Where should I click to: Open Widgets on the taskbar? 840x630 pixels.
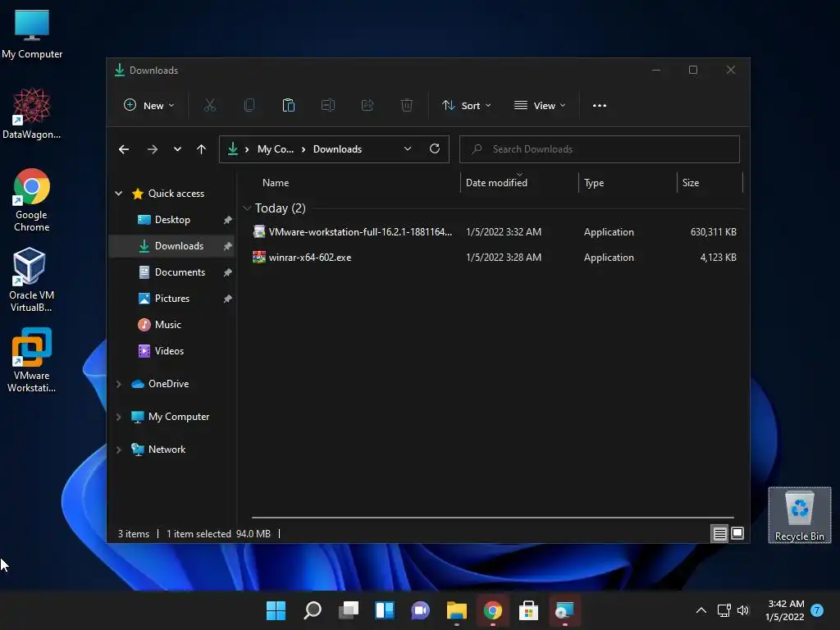[x=385, y=610]
